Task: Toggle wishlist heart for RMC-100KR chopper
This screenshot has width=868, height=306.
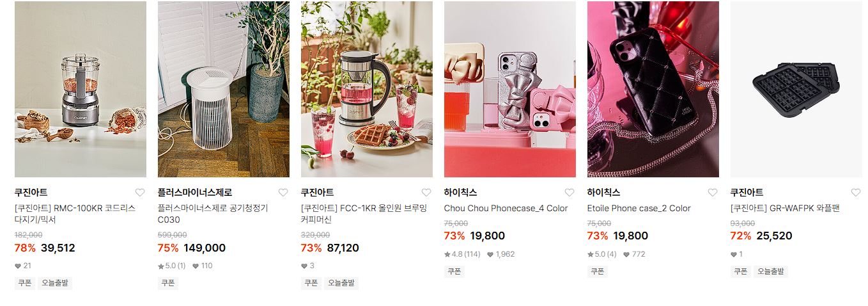Action: pyautogui.click(x=140, y=193)
